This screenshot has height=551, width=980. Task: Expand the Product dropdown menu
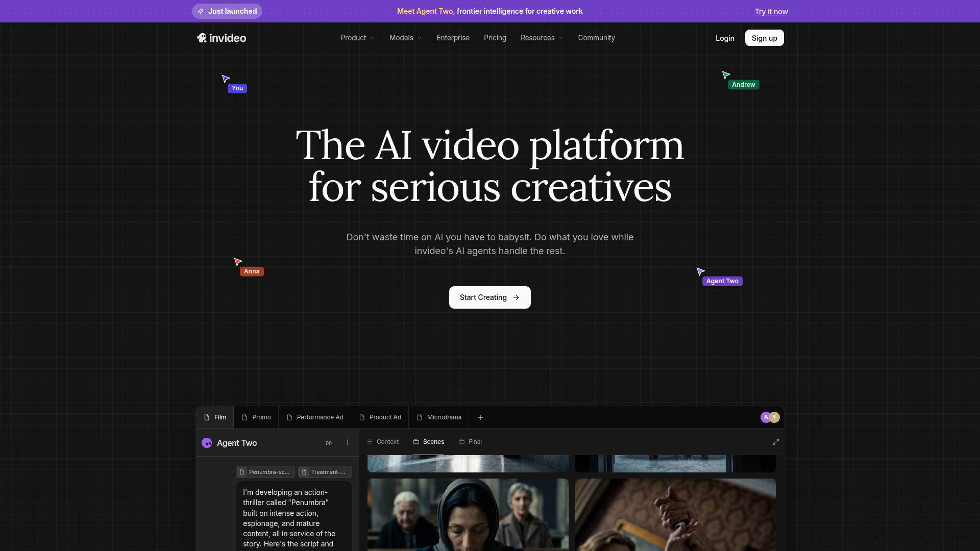click(357, 38)
